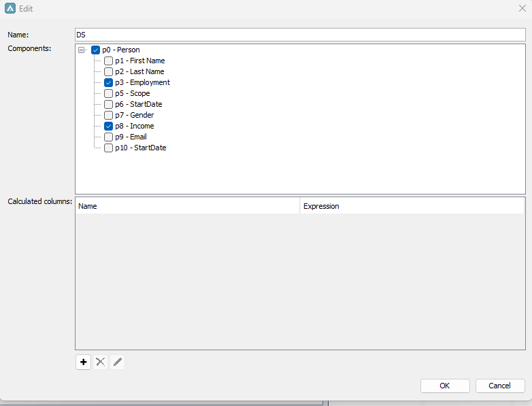
Task: Uncheck the p3 - Employment checkbox
Action: [x=108, y=82]
